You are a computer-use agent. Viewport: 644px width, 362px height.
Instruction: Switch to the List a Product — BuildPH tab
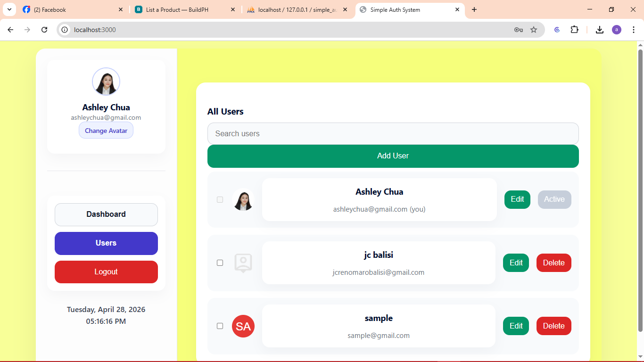pos(185,9)
